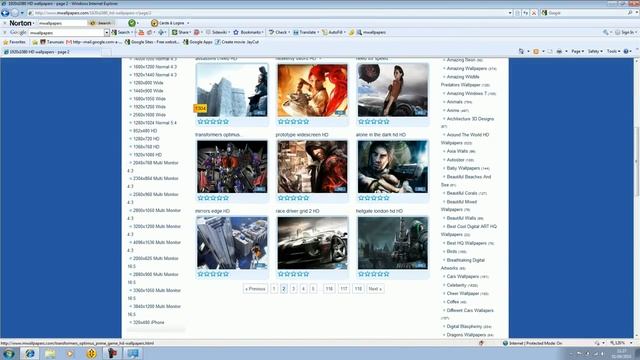Click the Google toolbar YouTube icon

point(141,32)
